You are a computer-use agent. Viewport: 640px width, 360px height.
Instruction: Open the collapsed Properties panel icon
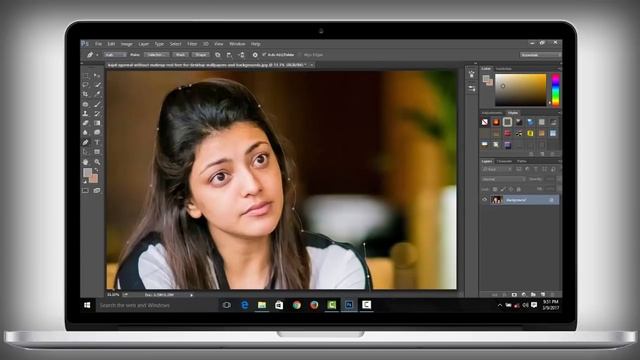[472, 88]
